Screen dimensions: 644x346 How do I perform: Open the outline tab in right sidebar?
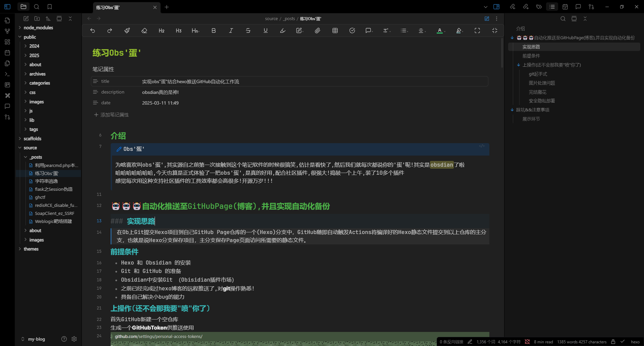pos(552,7)
